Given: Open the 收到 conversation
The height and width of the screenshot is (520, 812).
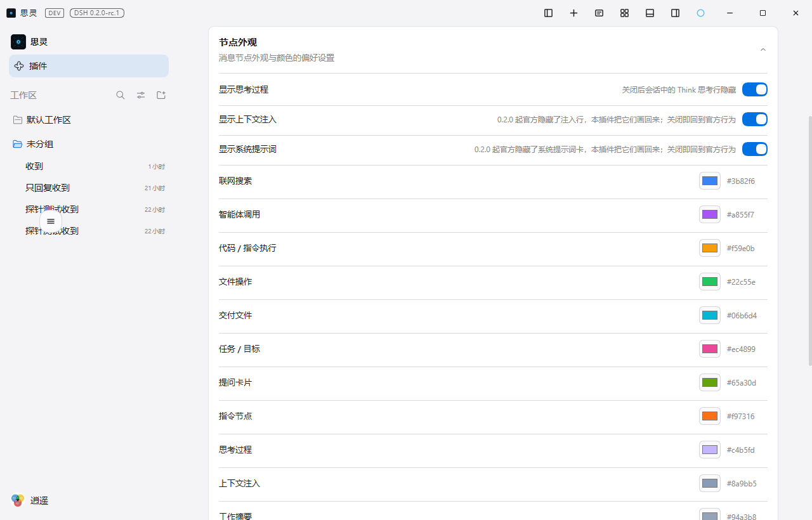Looking at the screenshot, I should pos(89,166).
